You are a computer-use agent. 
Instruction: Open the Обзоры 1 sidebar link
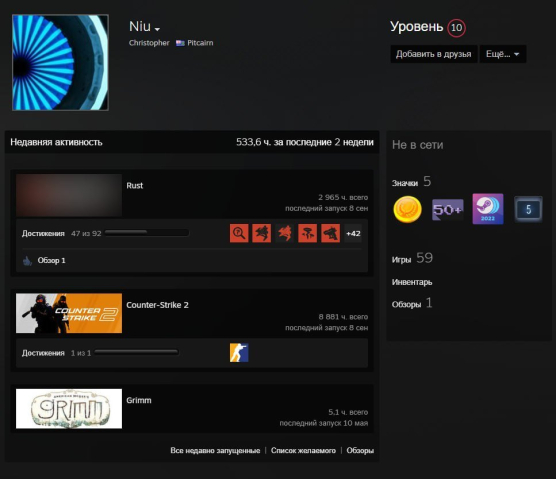[412, 303]
